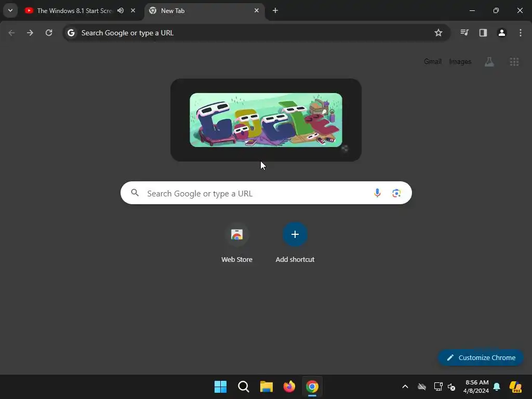The width and height of the screenshot is (532, 399).
Task: Open the Images link
Action: 460,61
